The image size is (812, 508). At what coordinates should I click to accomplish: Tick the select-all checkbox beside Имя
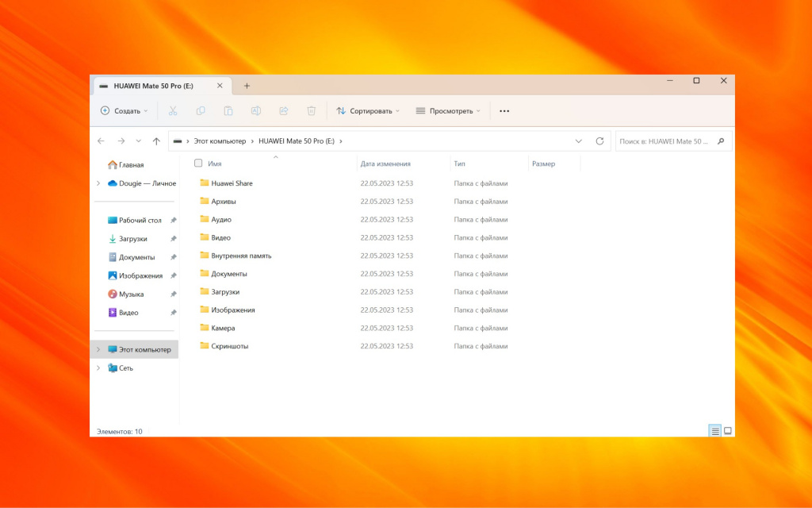tap(198, 164)
